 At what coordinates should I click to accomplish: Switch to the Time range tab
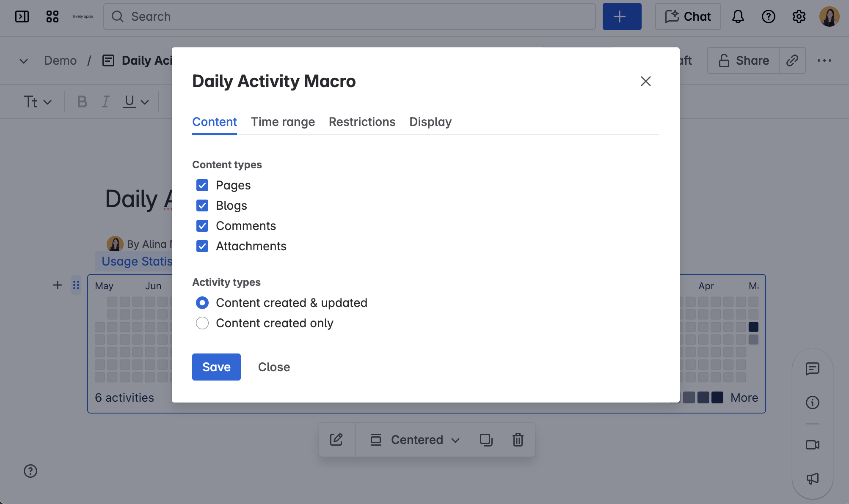click(283, 122)
